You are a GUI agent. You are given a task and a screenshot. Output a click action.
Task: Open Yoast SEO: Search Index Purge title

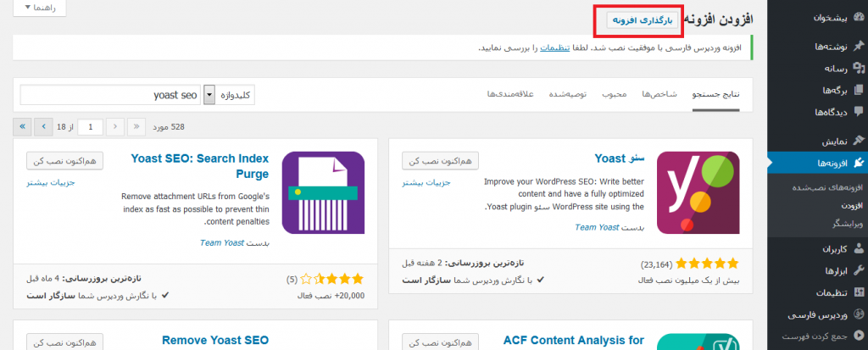tap(200, 166)
